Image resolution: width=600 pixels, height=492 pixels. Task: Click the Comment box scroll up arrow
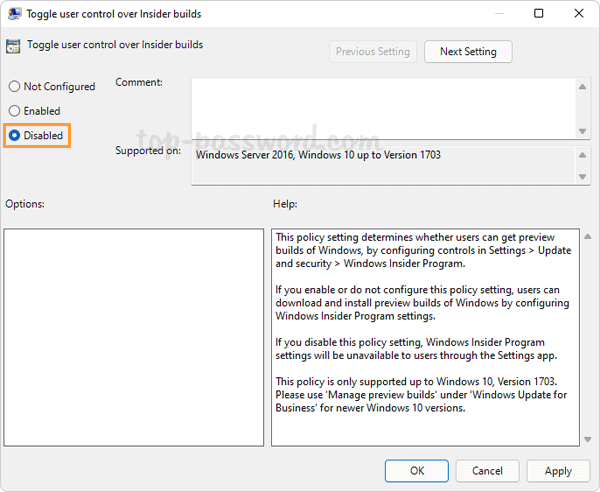click(583, 87)
